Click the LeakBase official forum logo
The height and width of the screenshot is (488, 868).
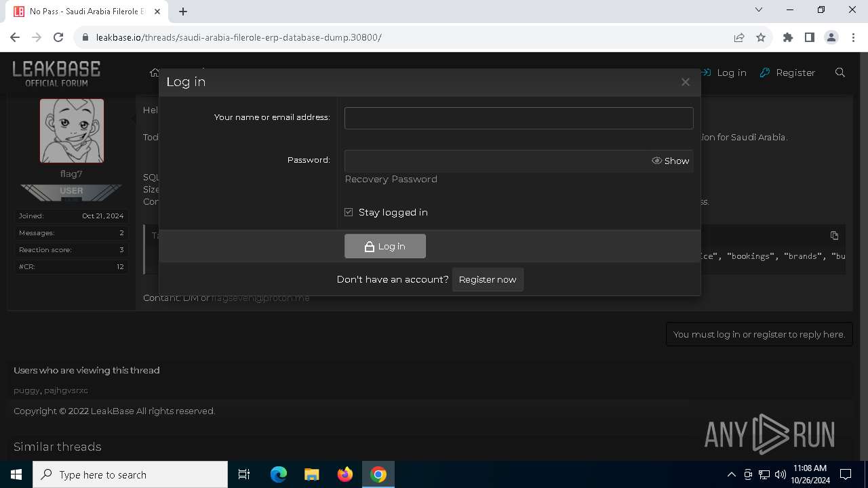[56, 73]
